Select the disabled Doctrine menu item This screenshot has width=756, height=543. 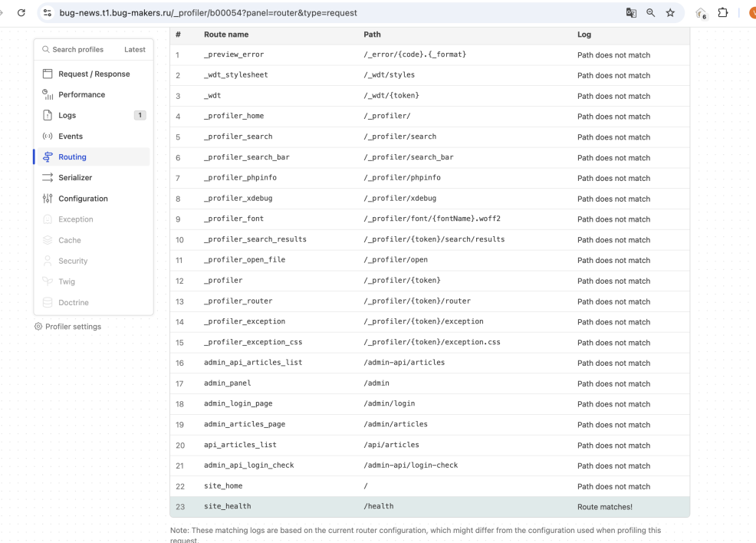[94, 302]
